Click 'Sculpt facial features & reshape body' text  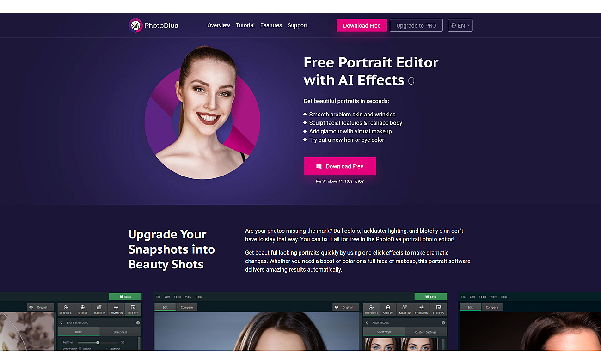pyautogui.click(x=356, y=123)
